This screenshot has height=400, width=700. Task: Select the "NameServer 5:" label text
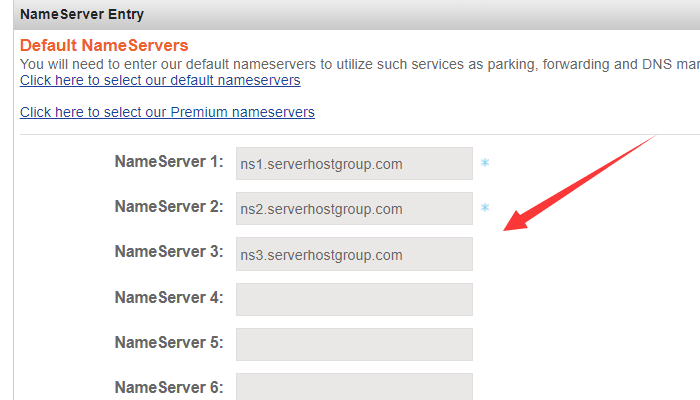[x=169, y=342]
